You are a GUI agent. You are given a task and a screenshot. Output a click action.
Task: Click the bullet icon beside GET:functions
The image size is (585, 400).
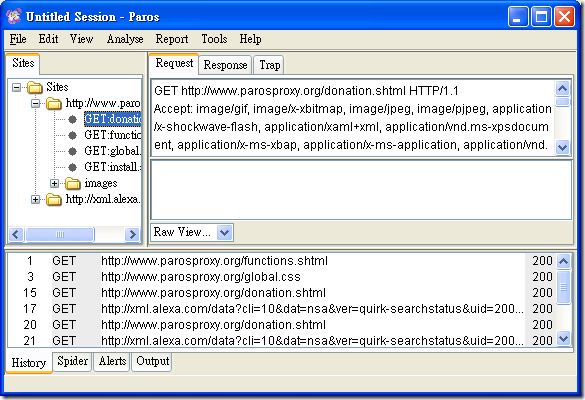(x=72, y=135)
